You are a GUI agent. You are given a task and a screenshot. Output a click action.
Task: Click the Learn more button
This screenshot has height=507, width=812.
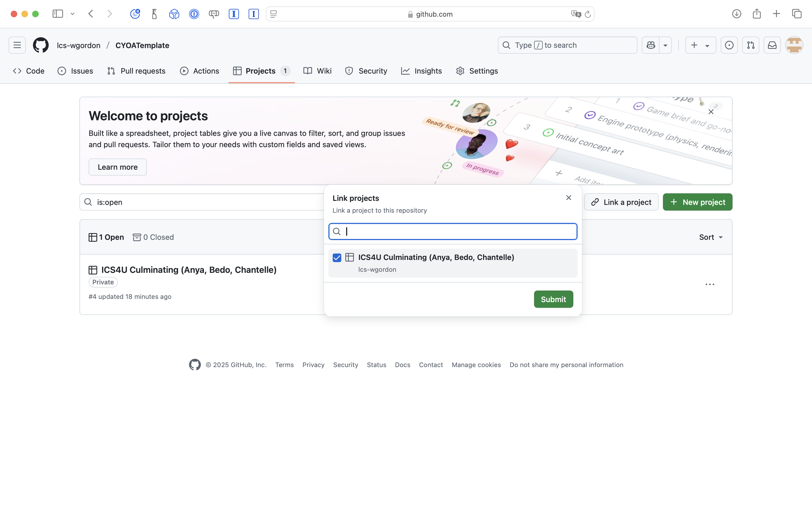(x=117, y=167)
